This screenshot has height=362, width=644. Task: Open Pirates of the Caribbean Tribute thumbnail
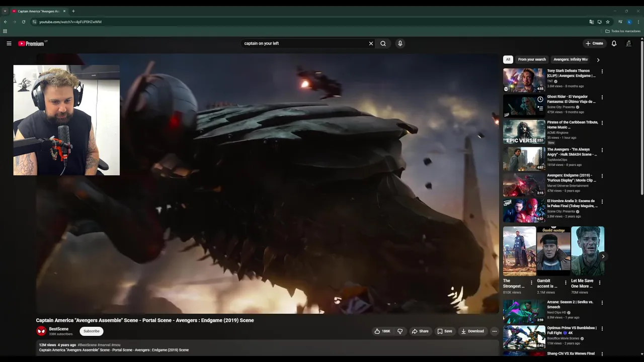tap(524, 132)
